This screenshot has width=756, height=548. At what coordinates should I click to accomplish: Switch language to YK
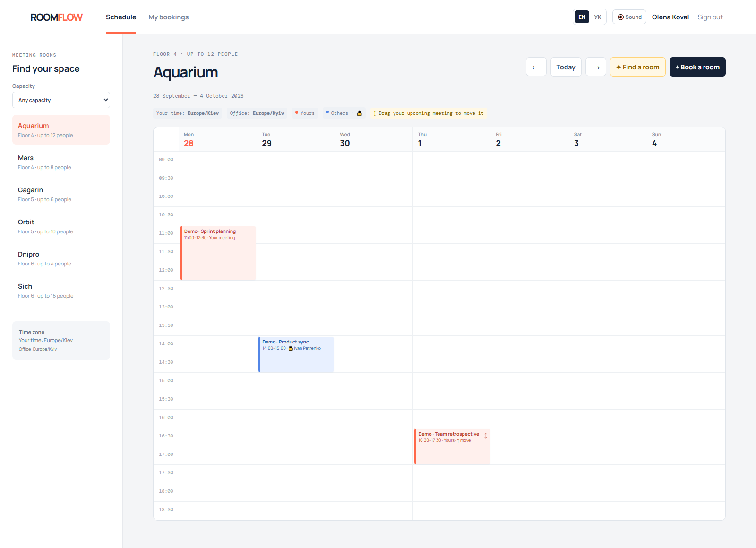[598, 17]
